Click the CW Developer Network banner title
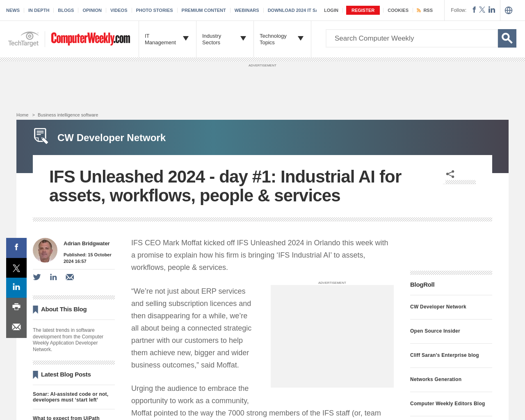Image resolution: width=525 pixels, height=420 pixels. [112, 138]
